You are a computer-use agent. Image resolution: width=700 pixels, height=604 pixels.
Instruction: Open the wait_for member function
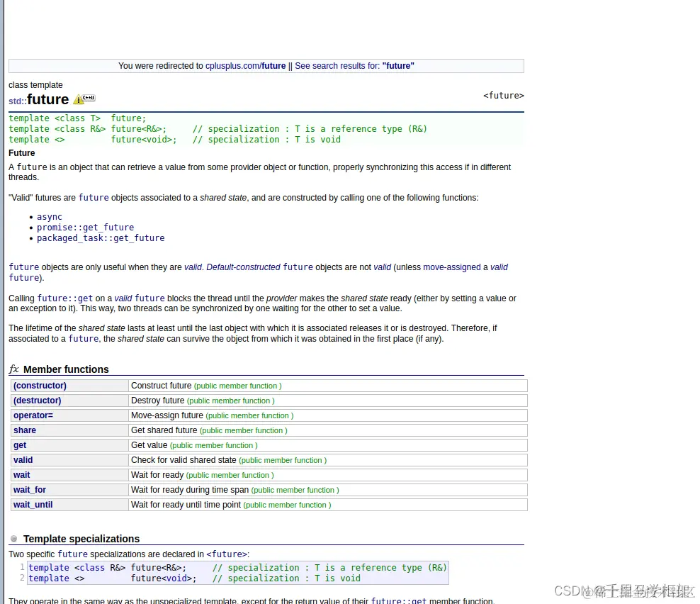tap(30, 490)
